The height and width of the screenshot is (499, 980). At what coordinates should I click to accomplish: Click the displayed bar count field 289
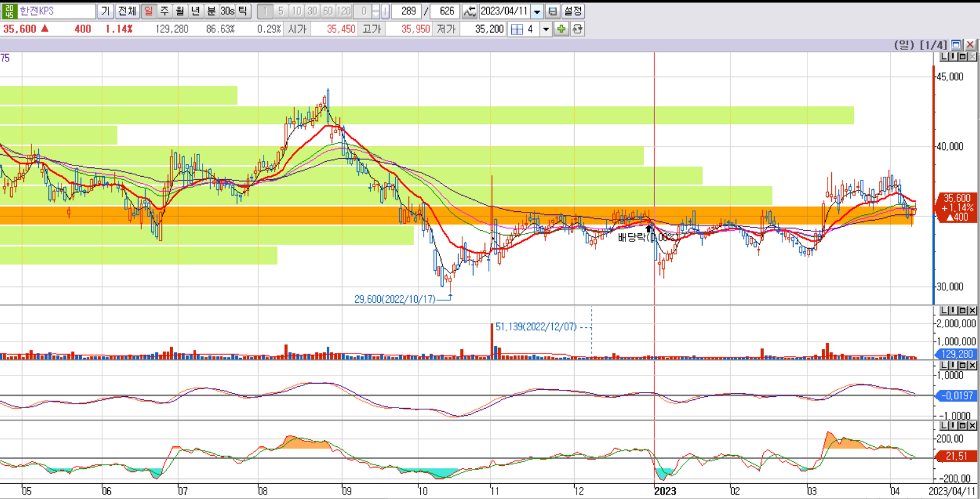(407, 11)
